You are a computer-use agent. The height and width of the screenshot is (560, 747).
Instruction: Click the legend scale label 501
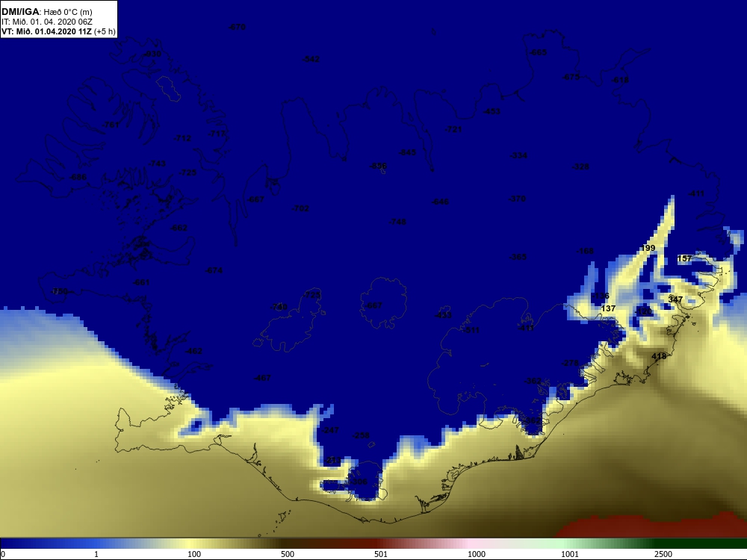click(381, 554)
